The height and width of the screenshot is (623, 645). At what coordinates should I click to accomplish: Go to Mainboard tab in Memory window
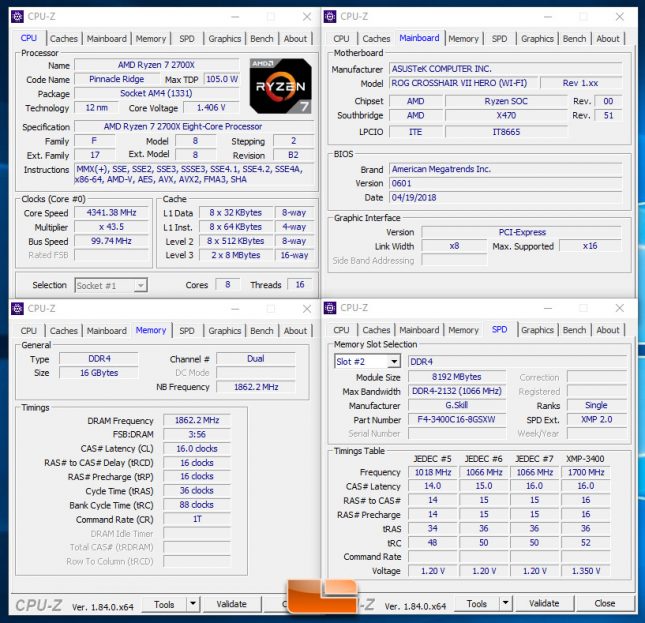pyautogui.click(x=107, y=331)
